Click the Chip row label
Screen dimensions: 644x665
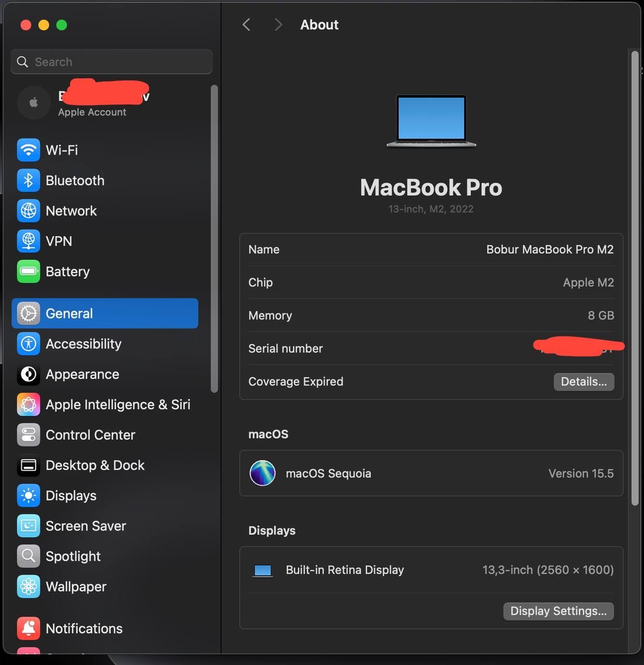tap(260, 283)
